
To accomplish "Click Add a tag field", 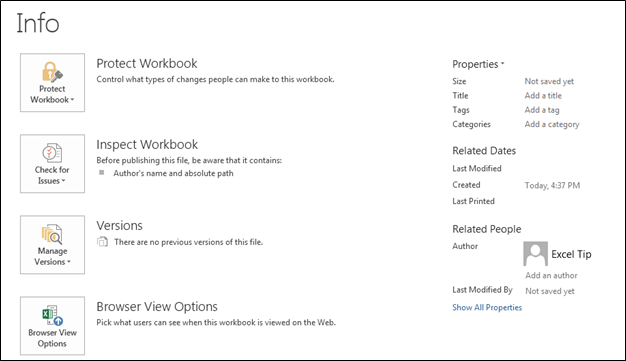I will click(542, 110).
